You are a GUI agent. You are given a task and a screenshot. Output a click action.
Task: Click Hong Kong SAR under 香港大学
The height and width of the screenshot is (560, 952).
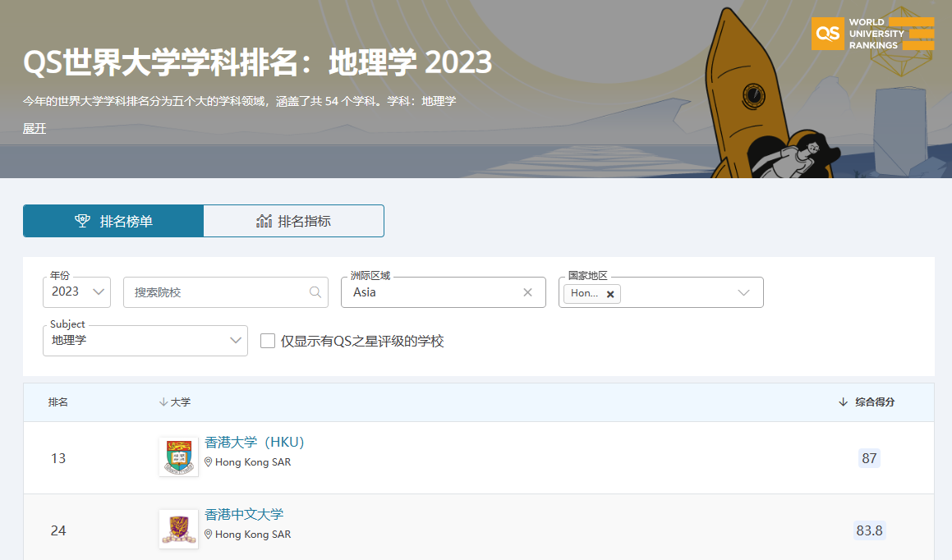253,462
